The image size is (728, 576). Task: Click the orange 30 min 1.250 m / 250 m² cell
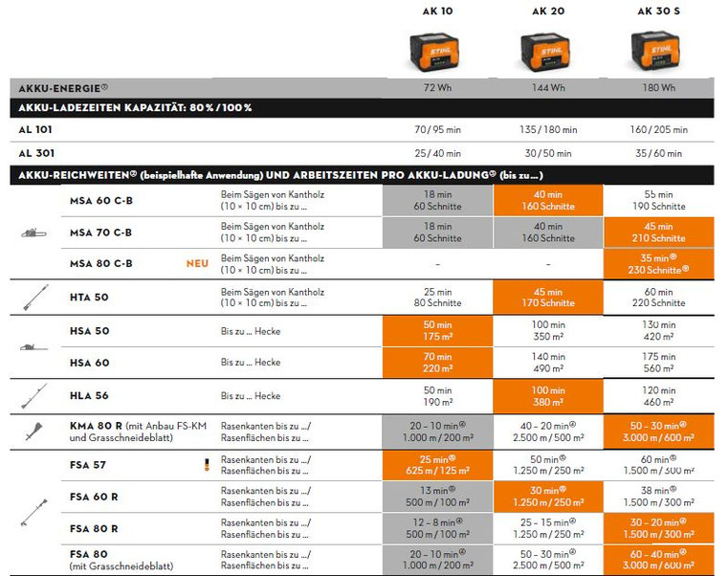[548, 497]
